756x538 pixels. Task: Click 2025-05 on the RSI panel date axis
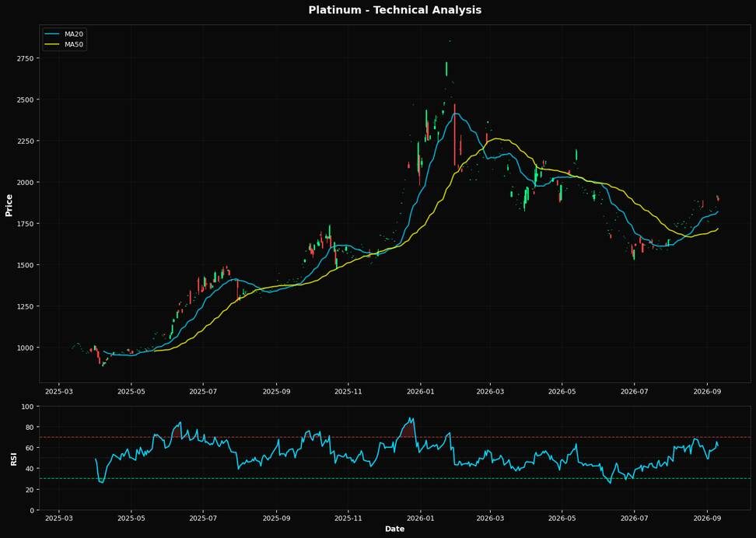pyautogui.click(x=131, y=519)
